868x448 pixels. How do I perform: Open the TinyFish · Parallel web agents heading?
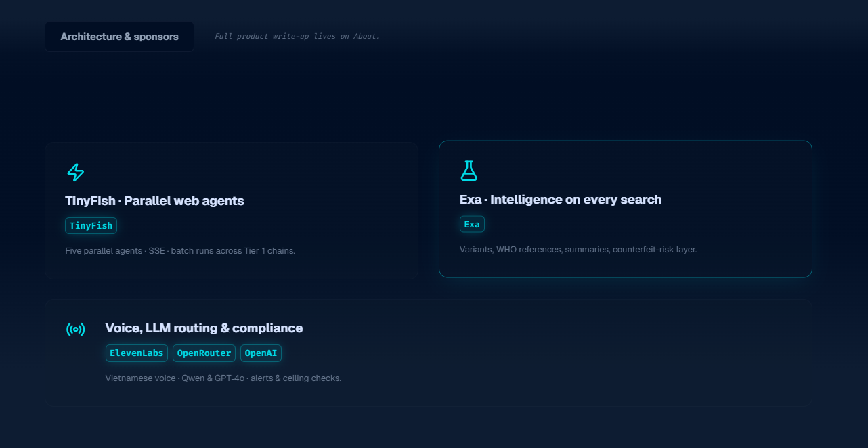(x=154, y=201)
